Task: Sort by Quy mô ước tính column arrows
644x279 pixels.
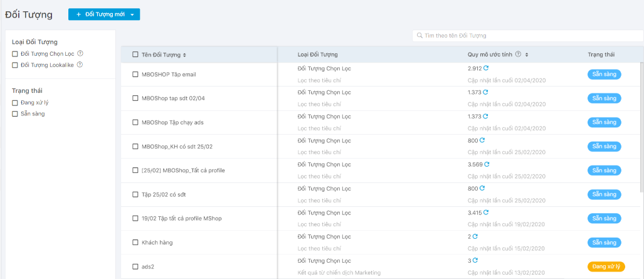Action: 527,55
